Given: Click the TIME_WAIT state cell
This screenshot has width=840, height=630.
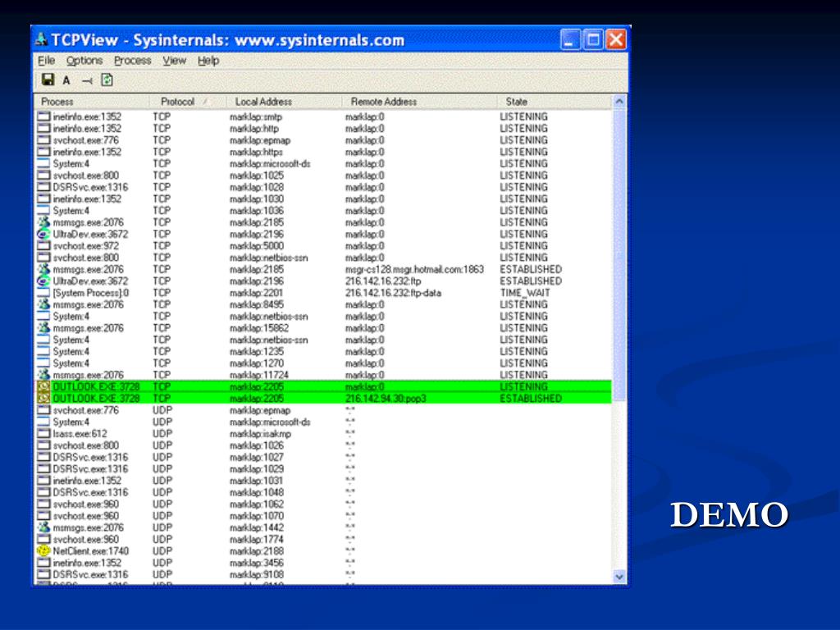Looking at the screenshot, I should pyautogui.click(x=524, y=293).
